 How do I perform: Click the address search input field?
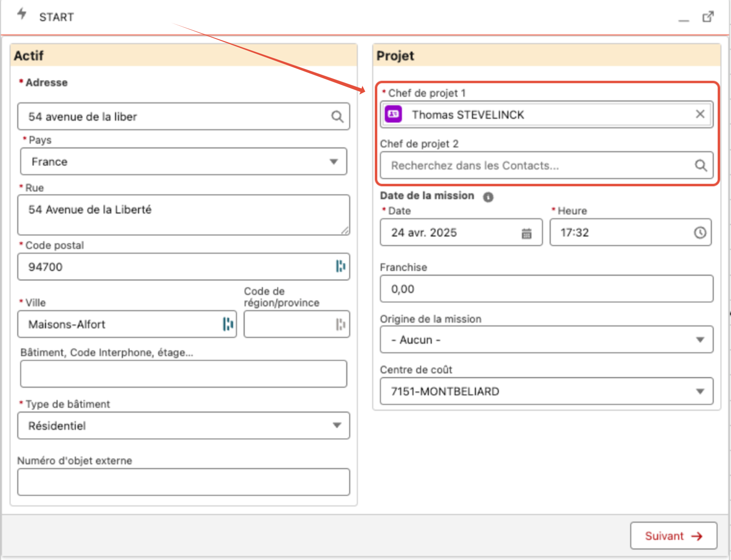pos(184,116)
